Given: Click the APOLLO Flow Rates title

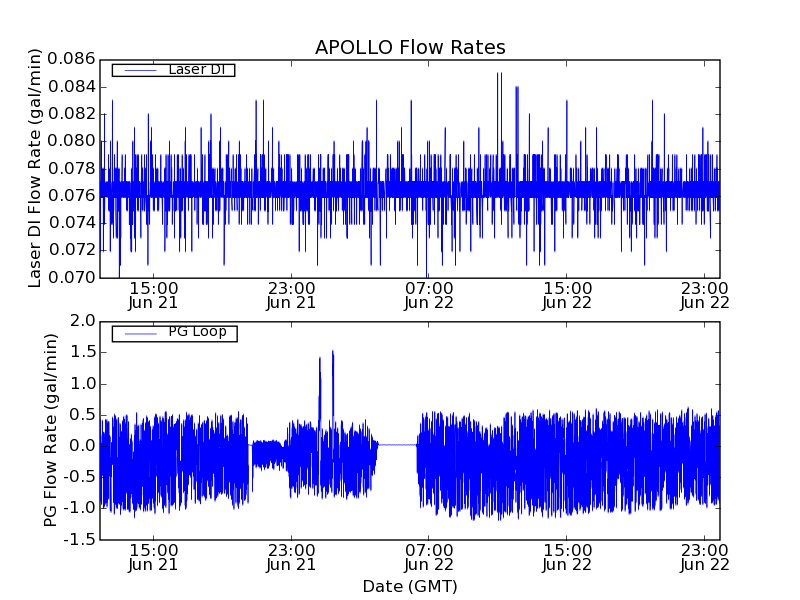Looking at the screenshot, I should coord(410,47).
